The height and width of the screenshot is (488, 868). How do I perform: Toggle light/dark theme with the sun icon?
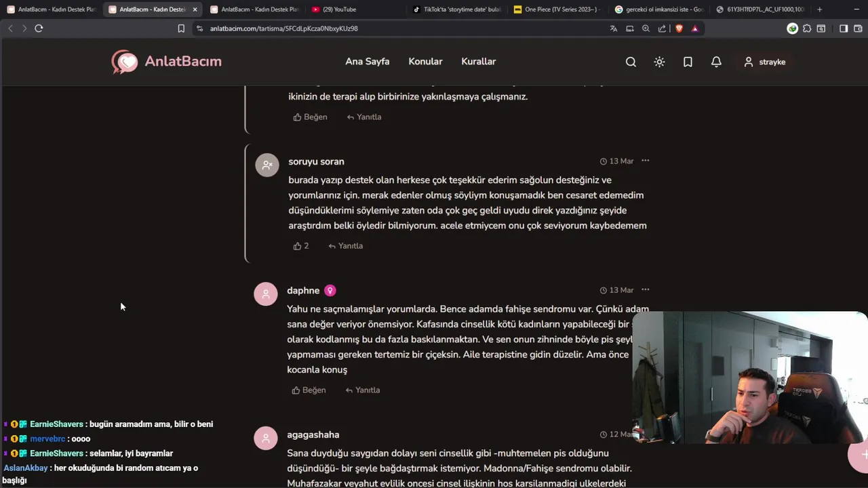point(659,62)
